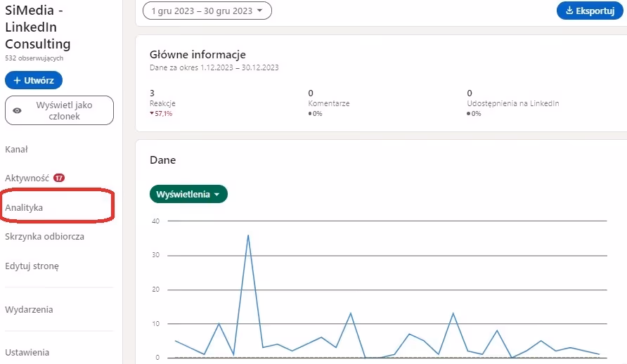Screen dimensions: 627x364
Task: Click the Eksportuj button
Action: [590, 11]
